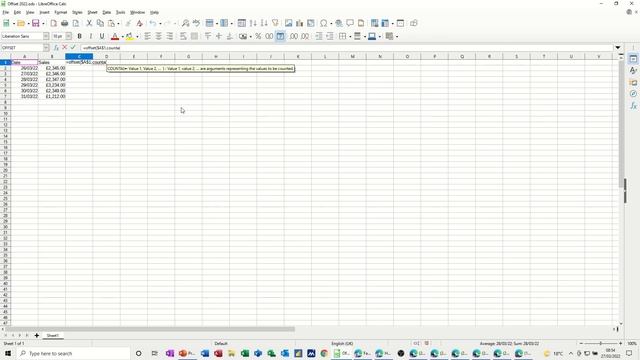This screenshot has width=640, height=360.
Task: Click the Sort Ascending icon
Action: pyautogui.click(x=253, y=23)
